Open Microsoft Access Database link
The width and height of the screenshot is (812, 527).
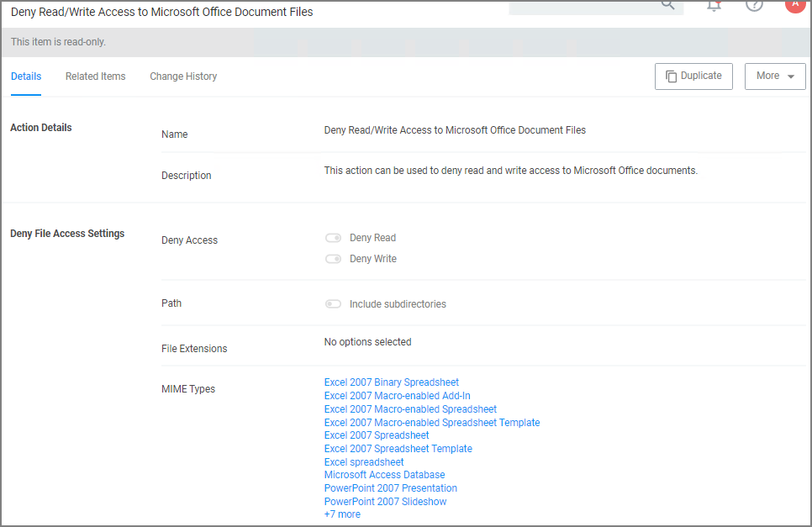pyautogui.click(x=384, y=475)
